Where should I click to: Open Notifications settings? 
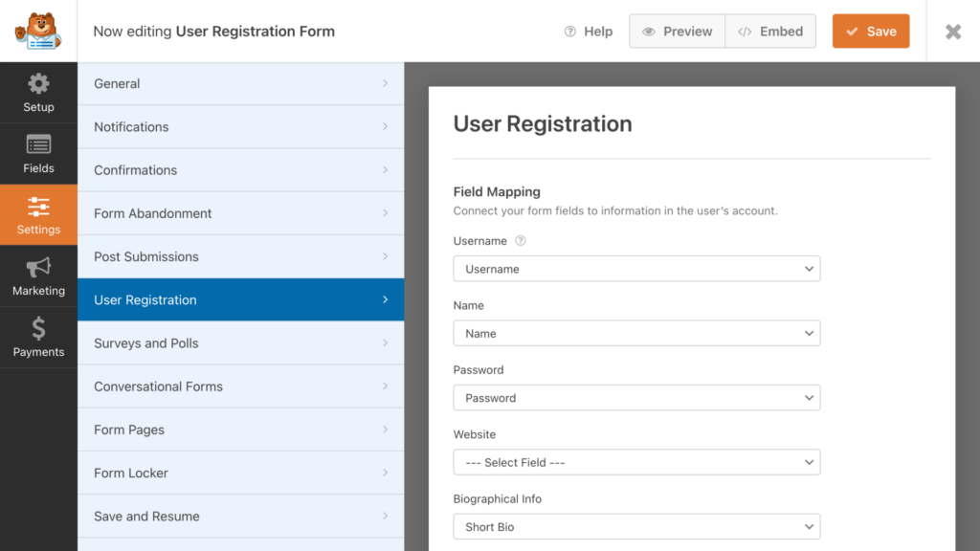click(x=240, y=126)
